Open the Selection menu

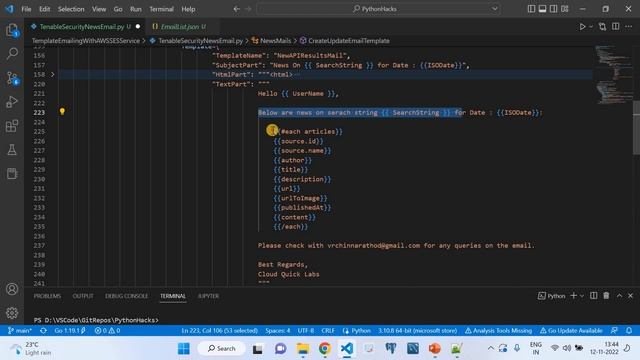click(x=71, y=9)
